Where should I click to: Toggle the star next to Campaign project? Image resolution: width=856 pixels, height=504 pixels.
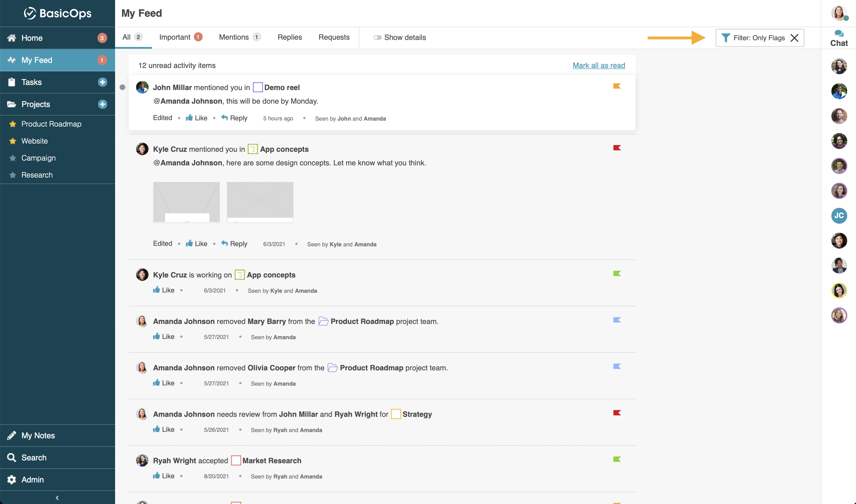tap(12, 158)
